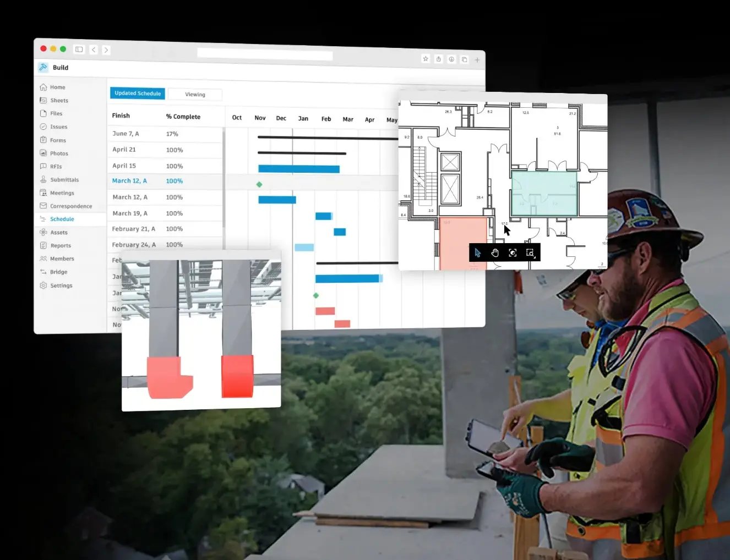Select the arrow pointer tool in floor plan toolbar
The image size is (730, 560).
[477, 252]
